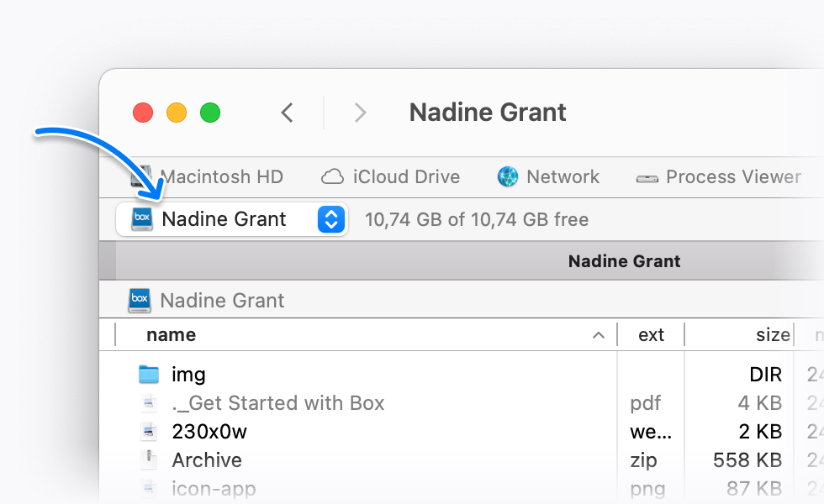Open Process Viewer from the toolbar icon
Image resolution: width=824 pixels, height=504 pixels.
tap(647, 177)
